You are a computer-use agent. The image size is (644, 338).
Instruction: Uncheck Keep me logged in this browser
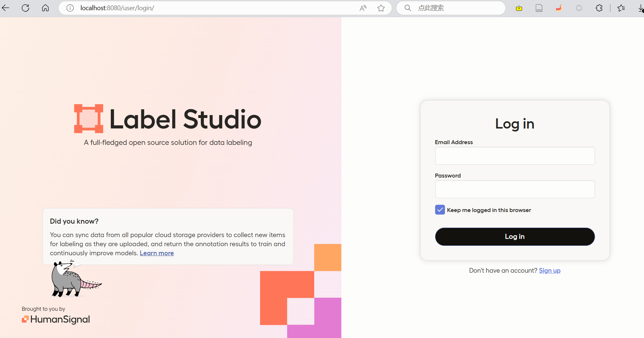440,210
